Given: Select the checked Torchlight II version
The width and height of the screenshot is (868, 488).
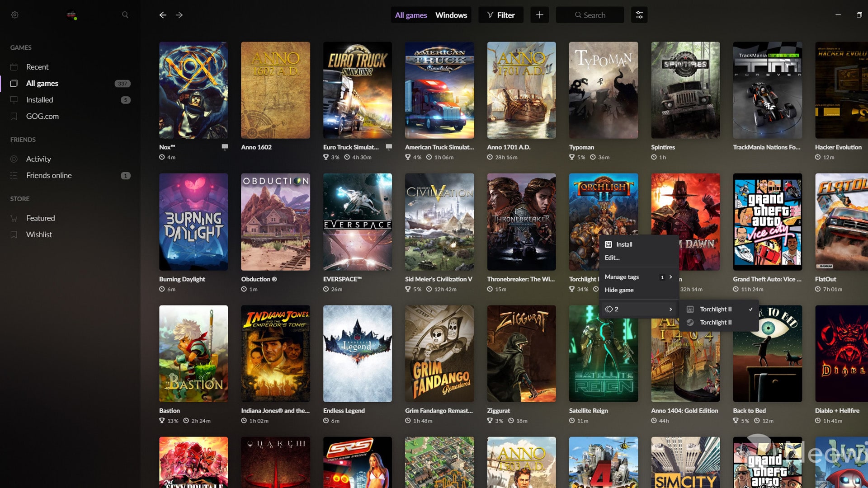Looking at the screenshot, I should [720, 309].
